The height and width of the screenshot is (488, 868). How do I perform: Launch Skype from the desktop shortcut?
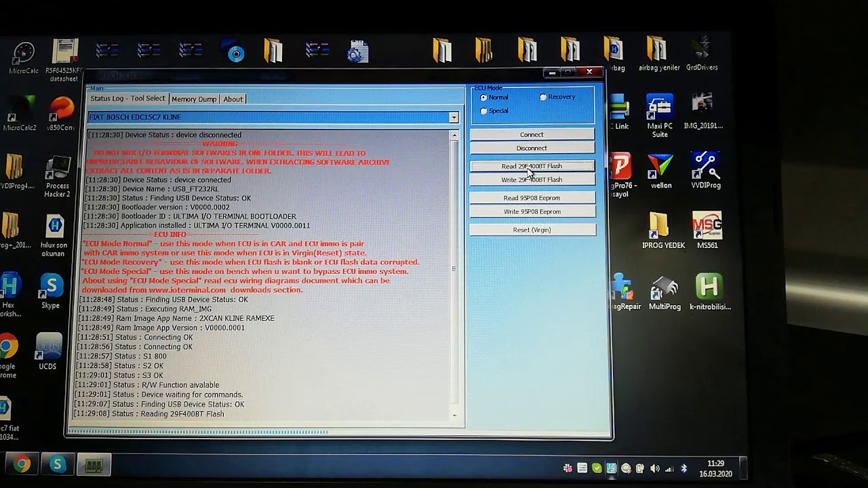[51, 291]
